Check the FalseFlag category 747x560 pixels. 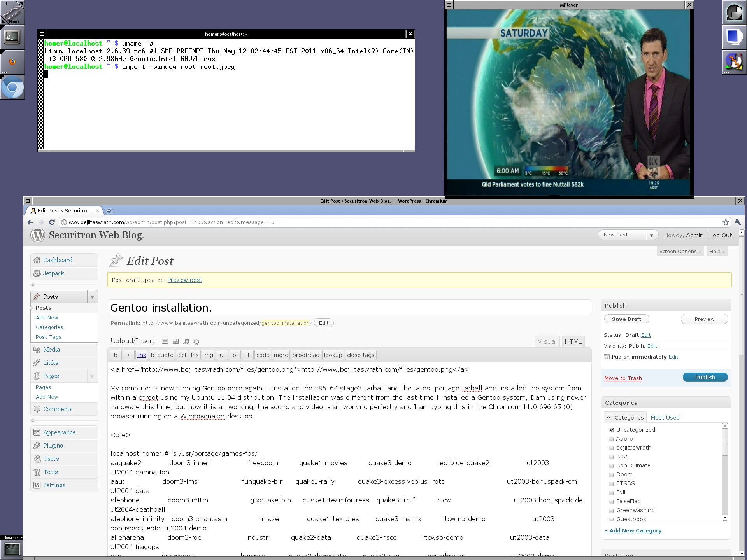pos(612,502)
